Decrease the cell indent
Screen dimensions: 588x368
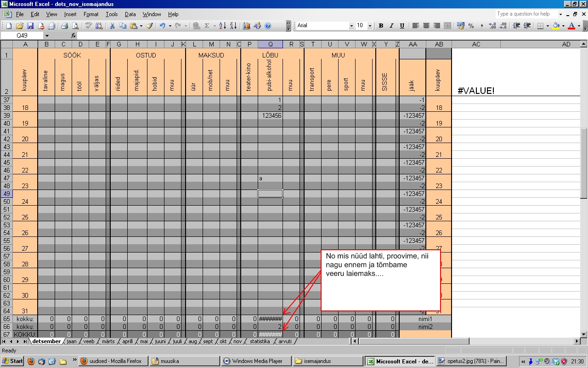pyautogui.click(x=517, y=26)
